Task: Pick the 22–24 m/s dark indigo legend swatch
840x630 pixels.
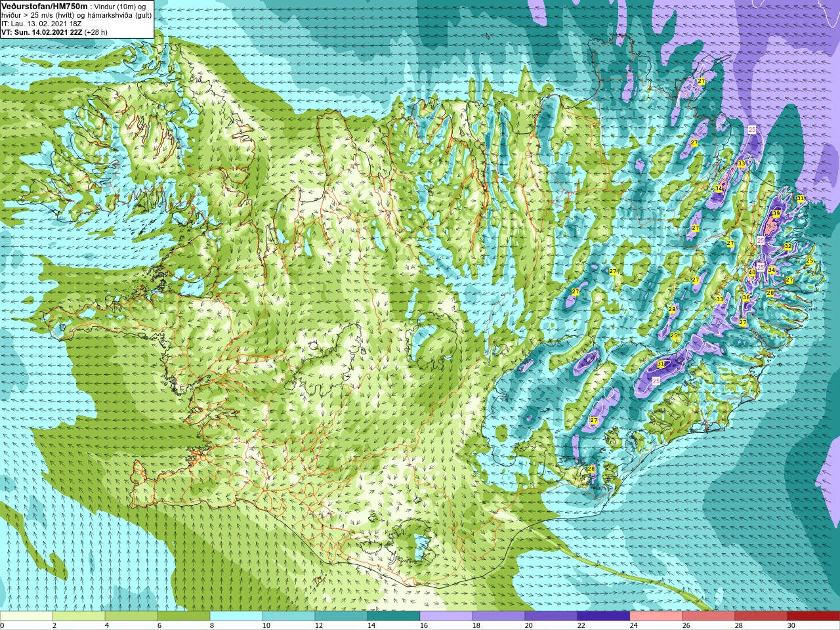Action: click(604, 616)
